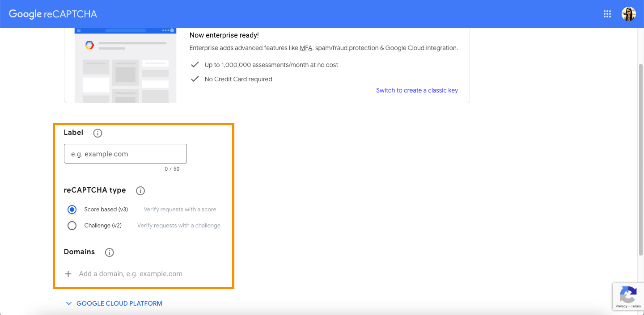The height and width of the screenshot is (315, 644).
Task: Click the plus icon to add a domain
Action: point(68,274)
